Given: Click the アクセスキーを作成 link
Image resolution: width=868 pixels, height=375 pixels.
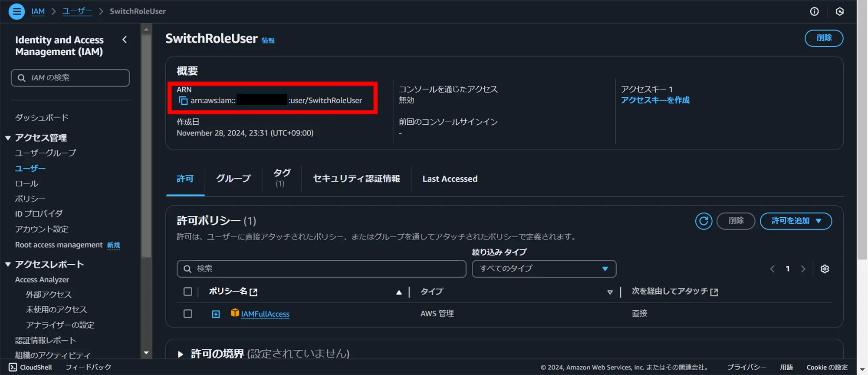Looking at the screenshot, I should [655, 100].
